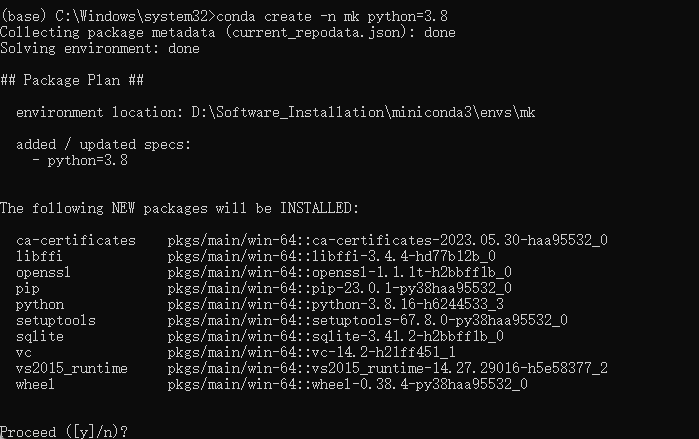
Task: Click the pip package entry
Action: click(263, 288)
